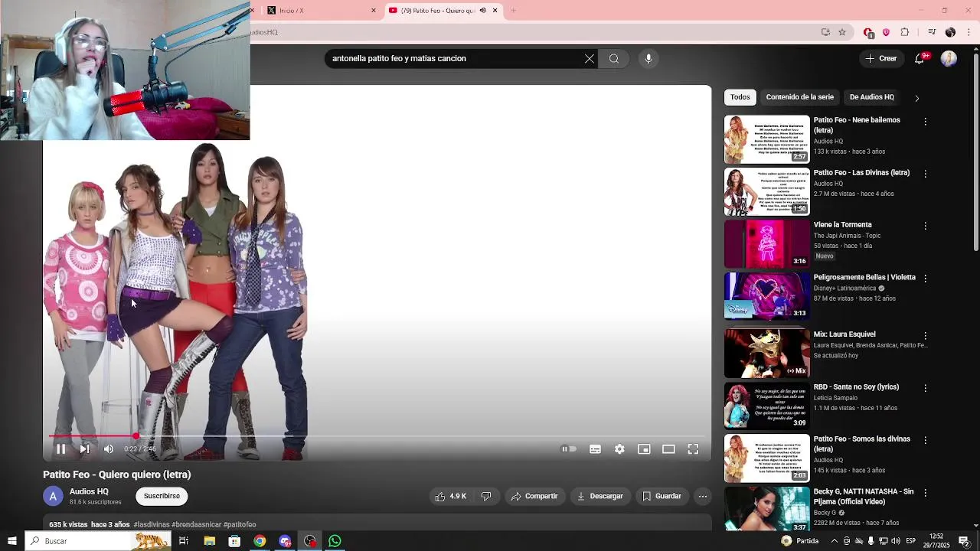980x551 pixels.
Task: Open the player settings gear
Action: click(619, 449)
